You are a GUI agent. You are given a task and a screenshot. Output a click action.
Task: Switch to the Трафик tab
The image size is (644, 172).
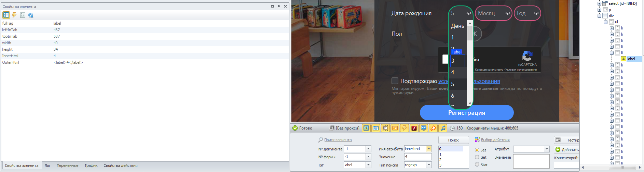tap(91, 165)
